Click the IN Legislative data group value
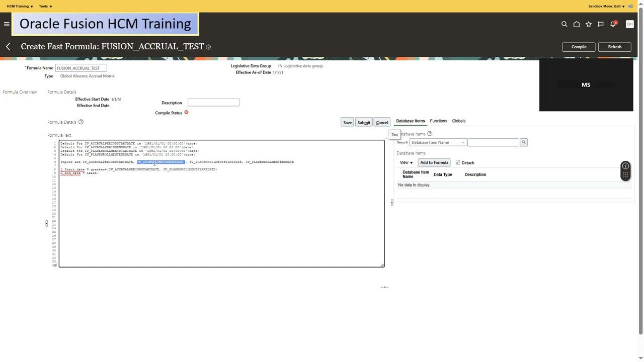644x362 pixels. tap(300, 66)
